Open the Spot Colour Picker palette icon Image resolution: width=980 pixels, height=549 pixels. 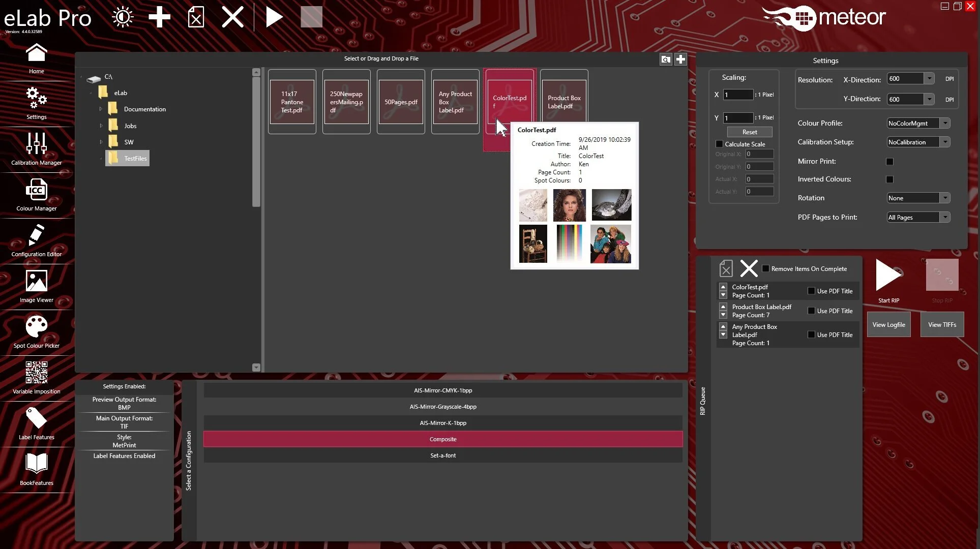[36, 327]
